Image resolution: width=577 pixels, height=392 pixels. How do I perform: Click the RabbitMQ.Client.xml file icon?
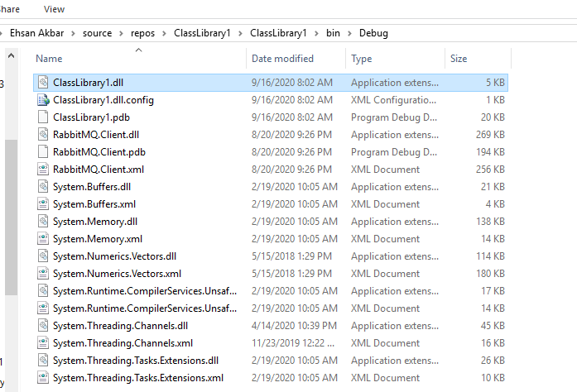click(43, 170)
